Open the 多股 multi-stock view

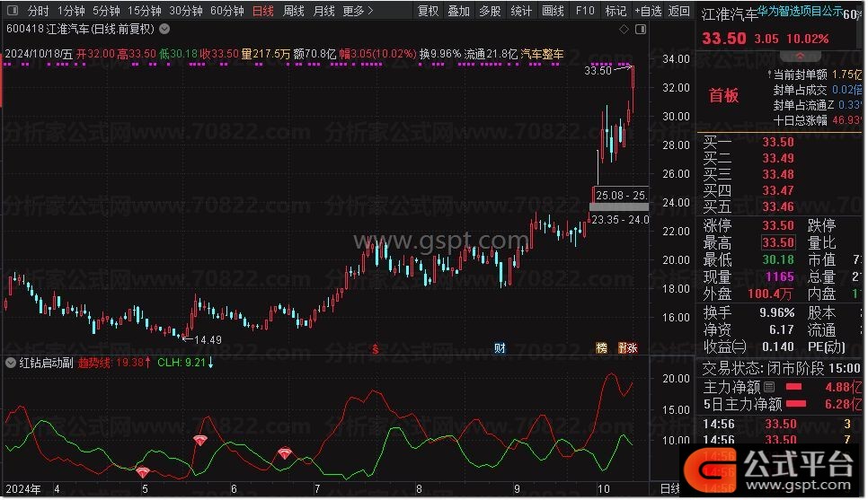coord(490,11)
